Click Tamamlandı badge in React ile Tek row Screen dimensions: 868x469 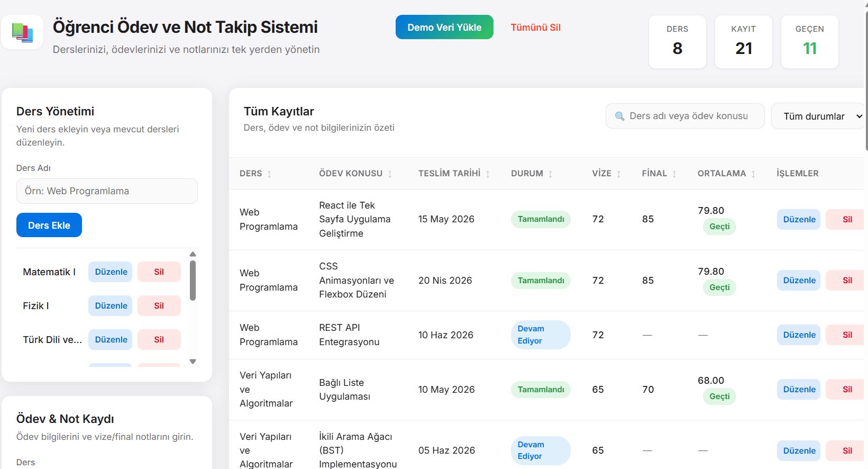pyautogui.click(x=541, y=219)
